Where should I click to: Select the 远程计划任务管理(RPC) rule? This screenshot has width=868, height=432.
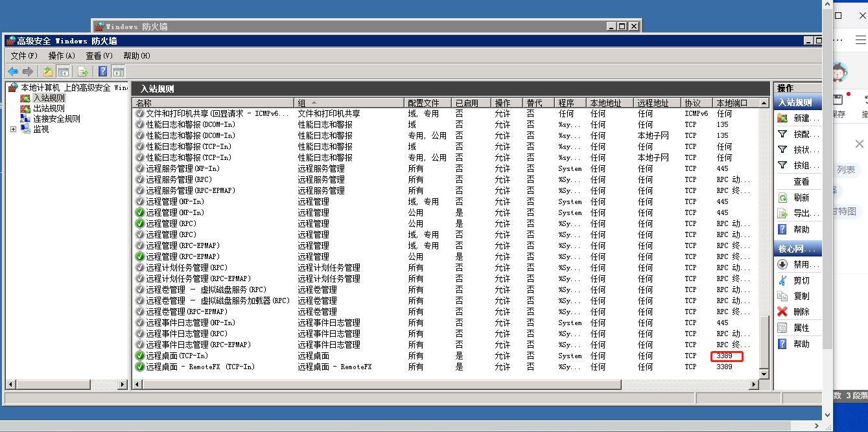coord(446,267)
